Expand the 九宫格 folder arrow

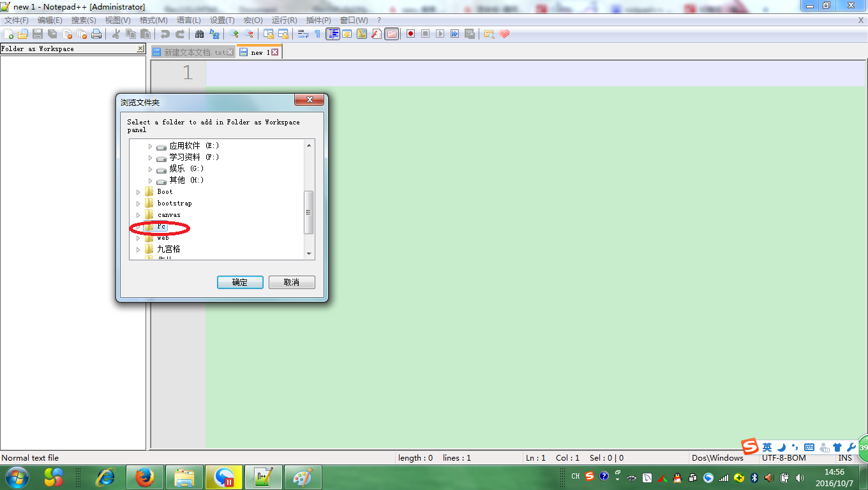point(138,249)
